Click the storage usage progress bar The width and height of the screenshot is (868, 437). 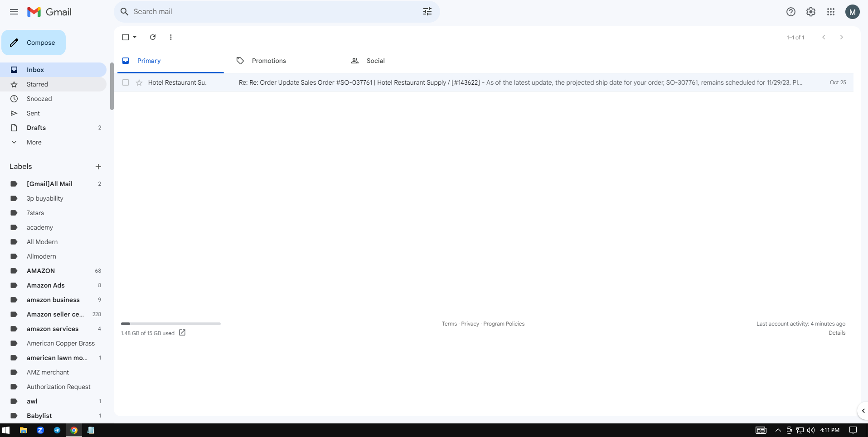pyautogui.click(x=171, y=324)
